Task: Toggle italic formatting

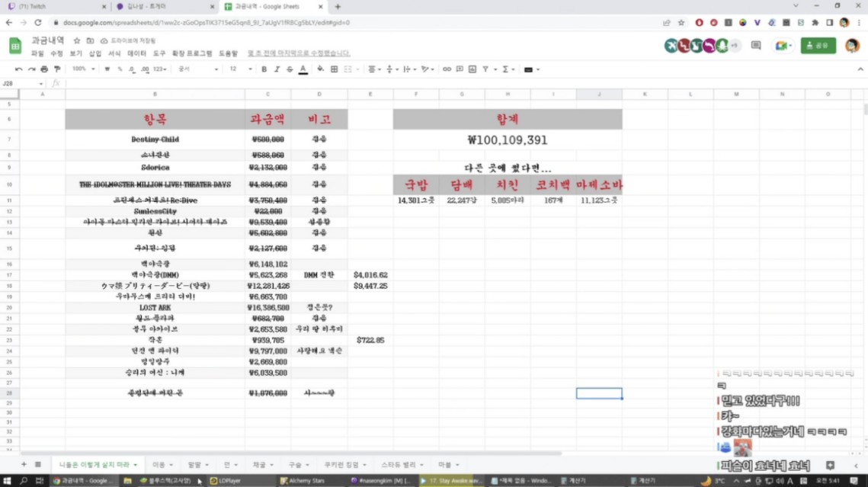Action: pyautogui.click(x=277, y=69)
